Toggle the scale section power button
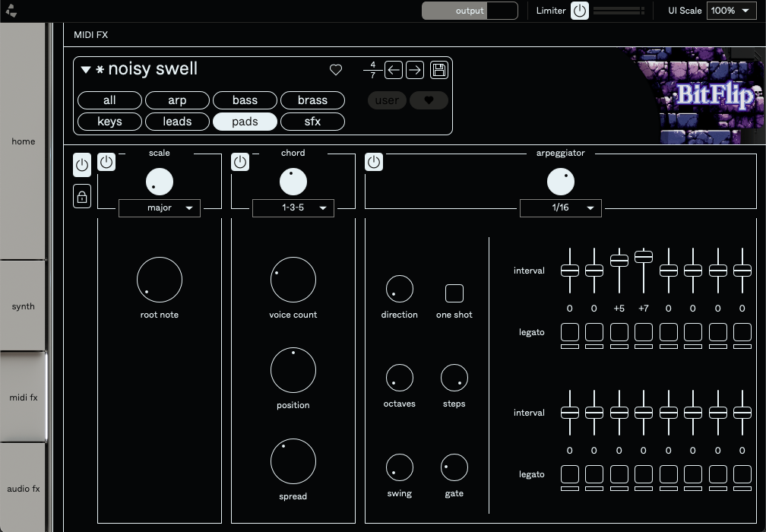This screenshot has width=766, height=532. pyautogui.click(x=106, y=162)
